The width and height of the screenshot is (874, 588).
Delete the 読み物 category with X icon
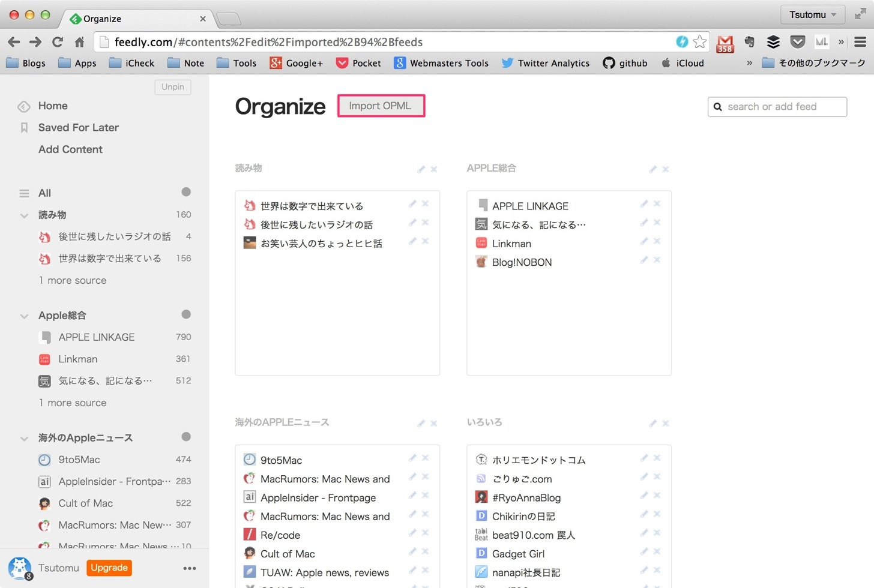(434, 169)
